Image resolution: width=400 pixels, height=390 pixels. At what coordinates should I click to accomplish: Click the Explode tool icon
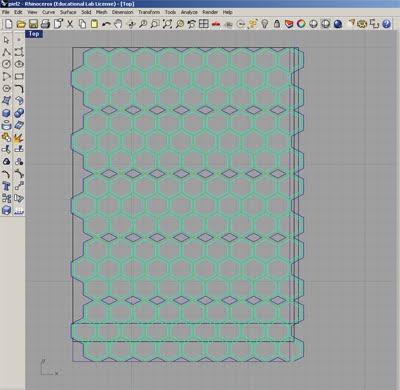click(x=19, y=137)
